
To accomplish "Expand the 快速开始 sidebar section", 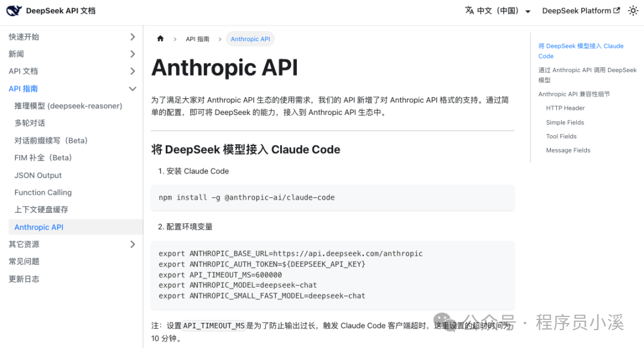I will coord(132,37).
